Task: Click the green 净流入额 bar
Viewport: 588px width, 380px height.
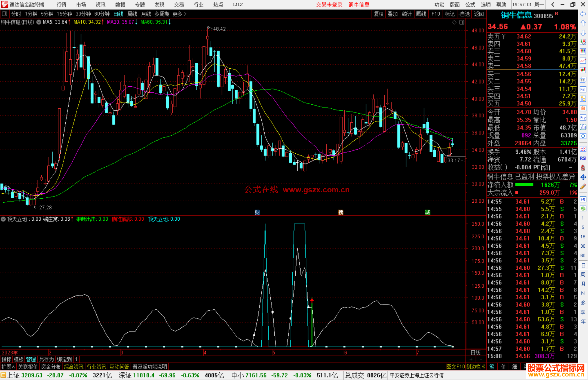Action: point(524,185)
